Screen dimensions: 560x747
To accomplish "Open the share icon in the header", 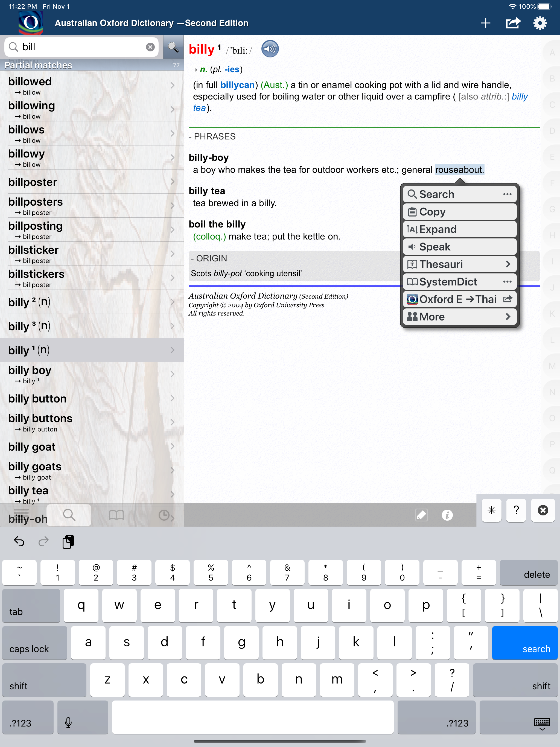I will pos(512,23).
